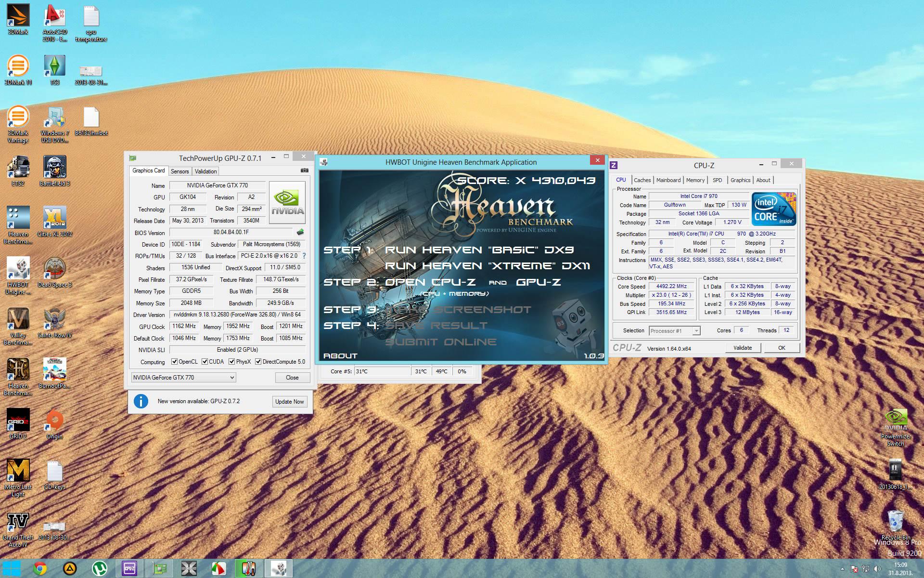Image resolution: width=924 pixels, height=578 pixels.
Task: Open the Dead Space 3 shortcut
Action: pos(55,272)
